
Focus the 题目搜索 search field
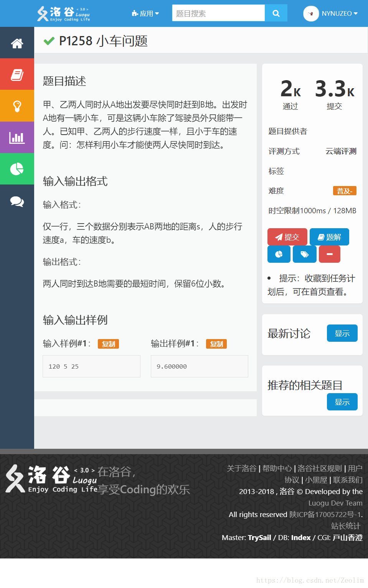[218, 13]
